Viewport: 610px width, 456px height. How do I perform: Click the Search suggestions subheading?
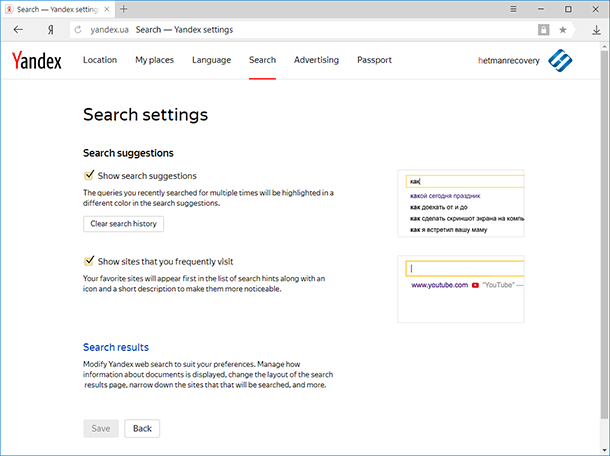tap(128, 153)
